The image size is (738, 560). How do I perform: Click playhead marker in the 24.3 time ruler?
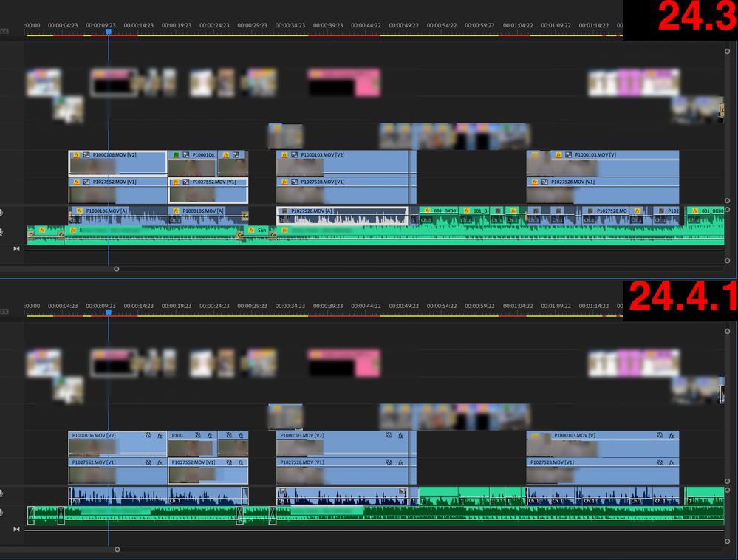coord(109,32)
